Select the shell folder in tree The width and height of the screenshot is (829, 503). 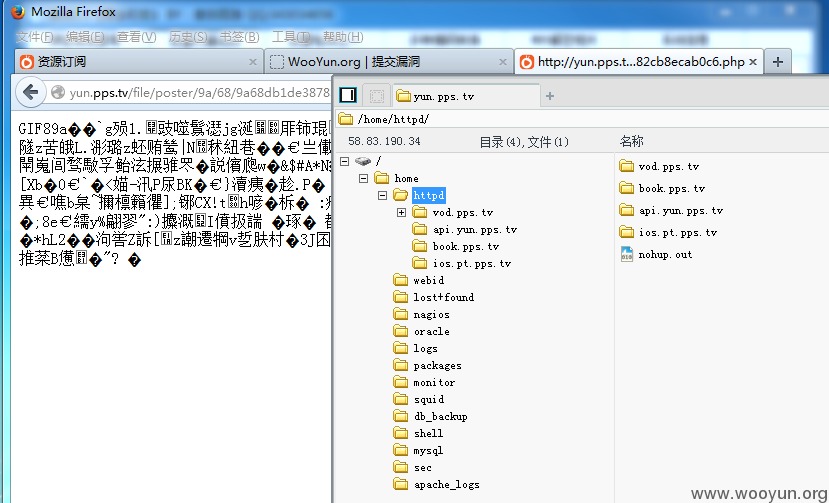[419, 433]
